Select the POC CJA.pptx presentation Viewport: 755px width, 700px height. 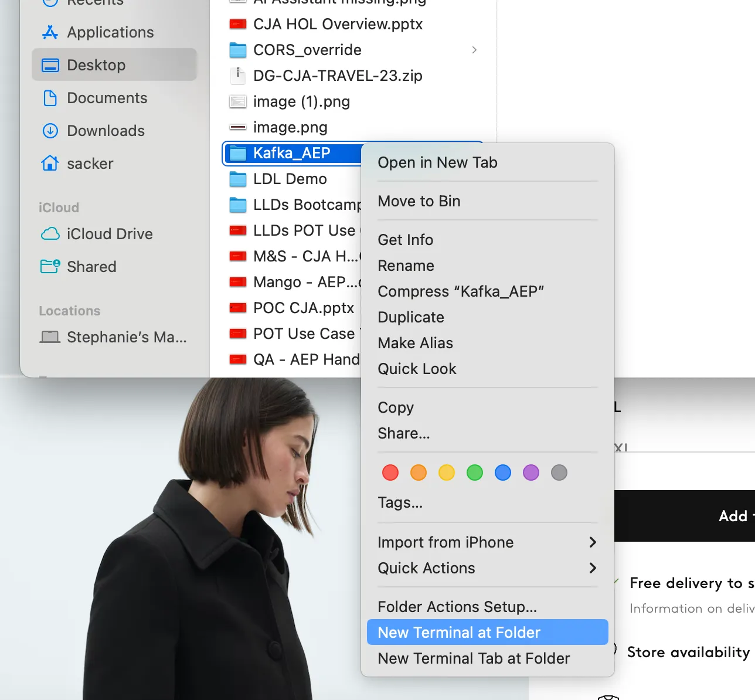(304, 308)
